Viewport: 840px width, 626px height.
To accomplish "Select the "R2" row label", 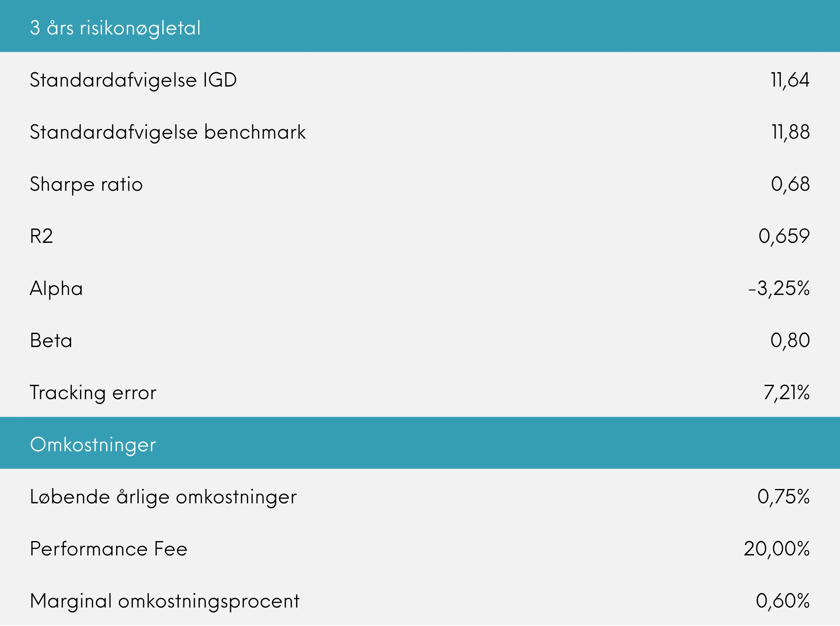I will [x=41, y=236].
